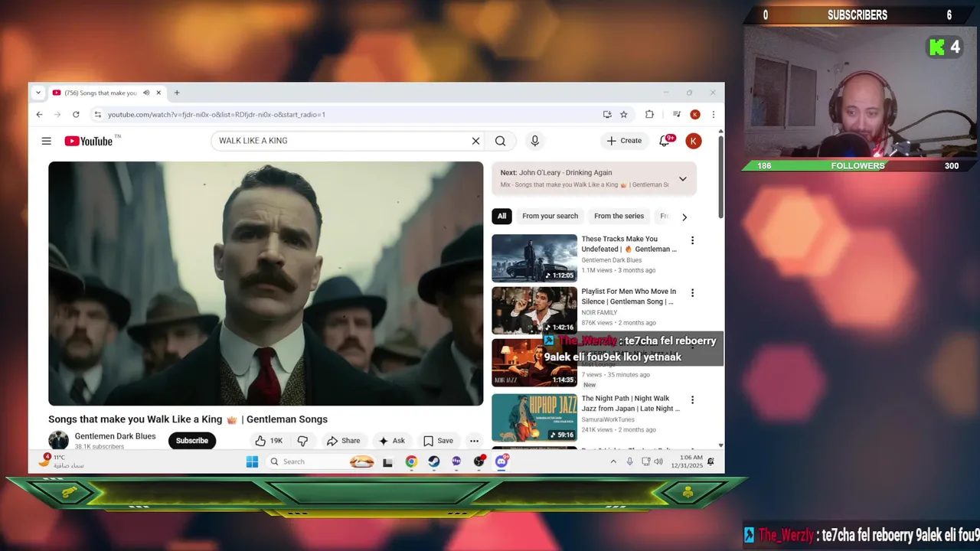The height and width of the screenshot is (551, 980).
Task: Open YouTube notifications bell
Action: 665,141
